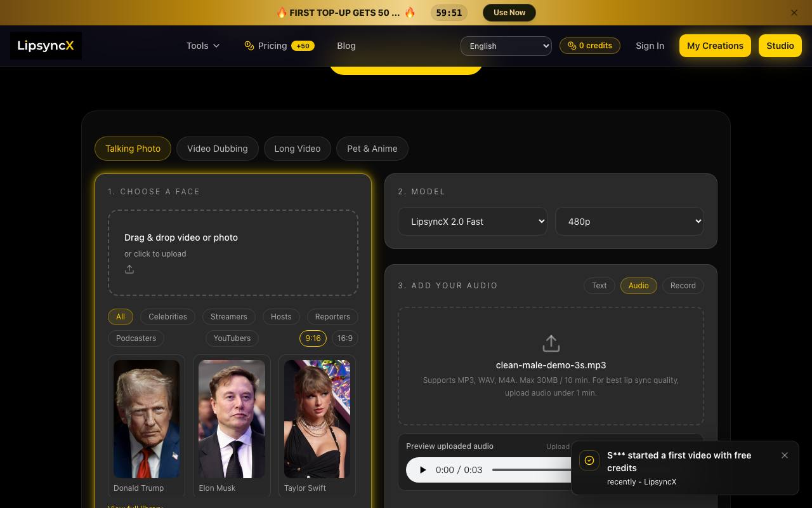Click the coins icon beside Pricing

click(249, 46)
